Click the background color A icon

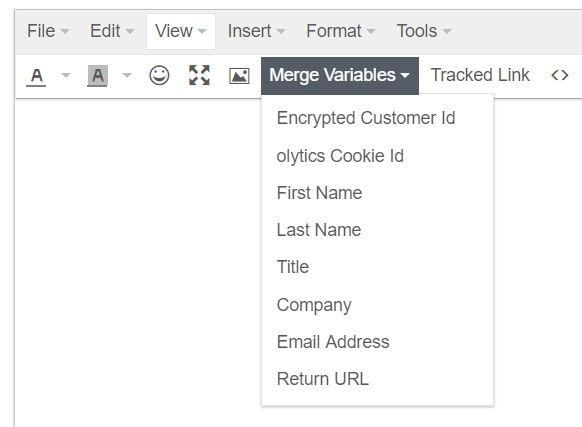coord(97,76)
